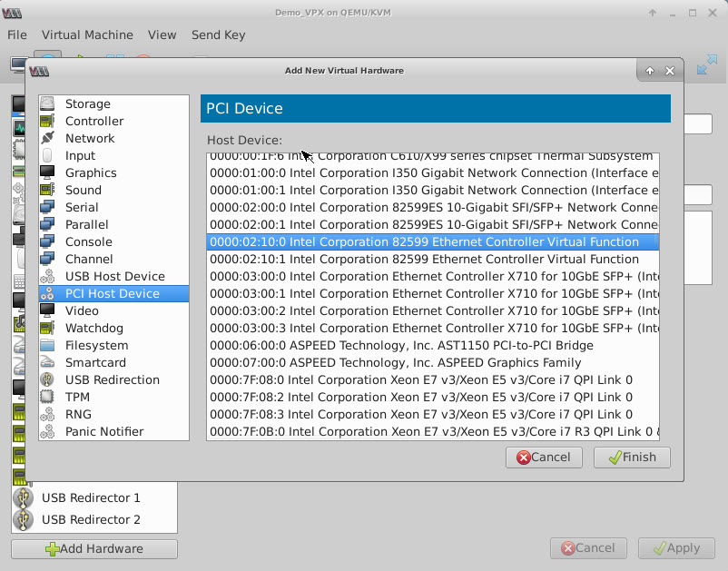Select the PCI Host Device entry
This screenshot has width=728, height=571.
(x=113, y=293)
